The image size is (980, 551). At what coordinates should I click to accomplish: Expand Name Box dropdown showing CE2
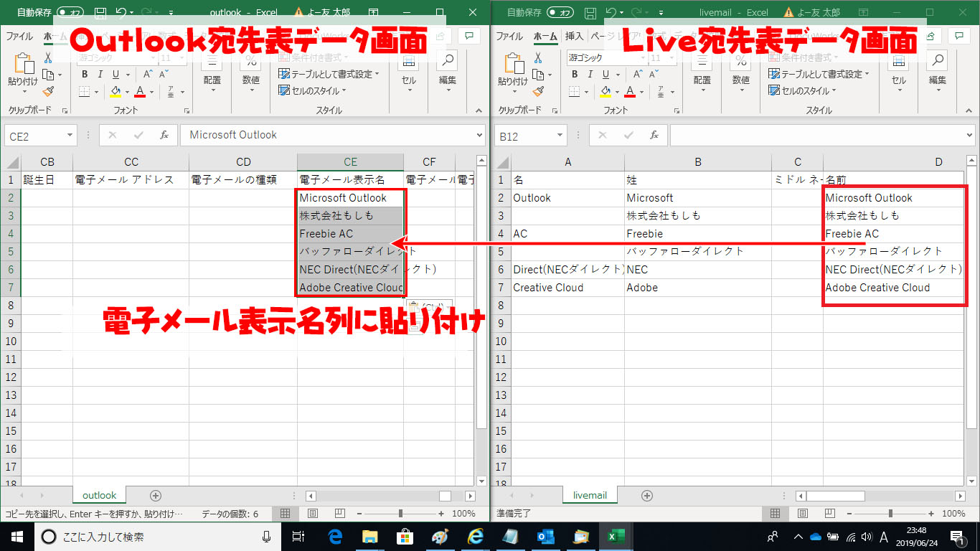(70, 135)
